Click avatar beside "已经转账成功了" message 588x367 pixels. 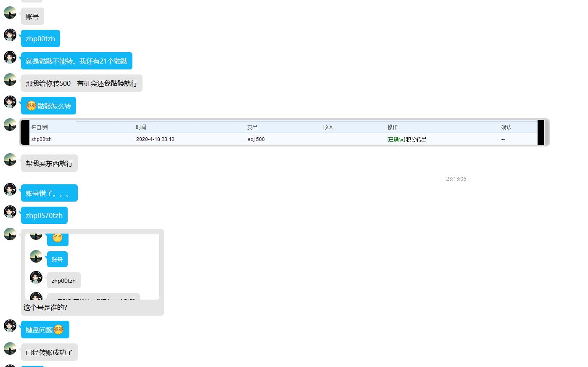pyautogui.click(x=10, y=348)
